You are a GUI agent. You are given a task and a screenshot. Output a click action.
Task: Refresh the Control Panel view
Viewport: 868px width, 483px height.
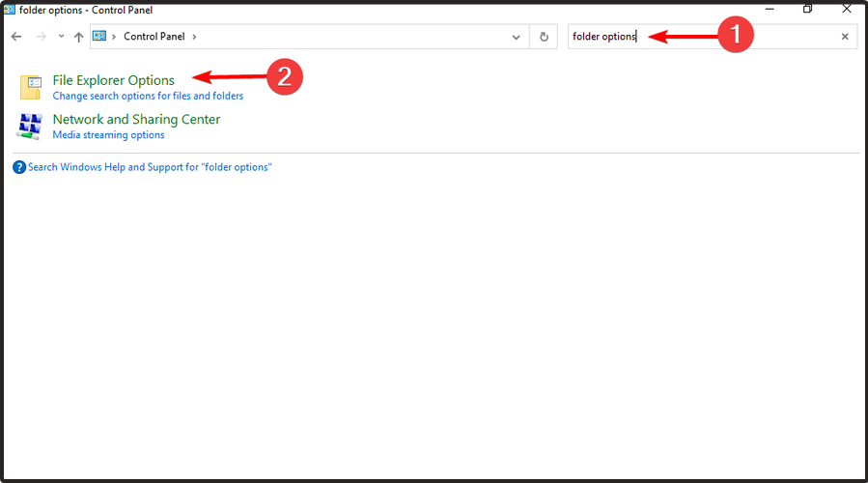point(544,37)
